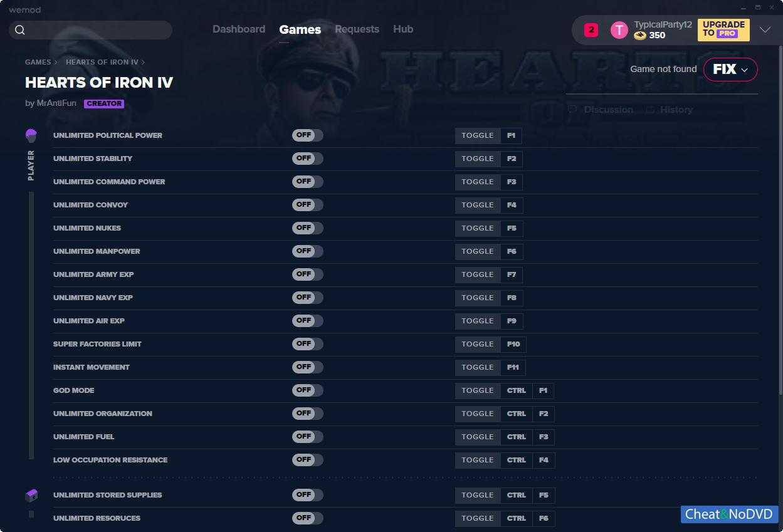Enable God Mode switch
This screenshot has width=783, height=532.
pyautogui.click(x=307, y=390)
